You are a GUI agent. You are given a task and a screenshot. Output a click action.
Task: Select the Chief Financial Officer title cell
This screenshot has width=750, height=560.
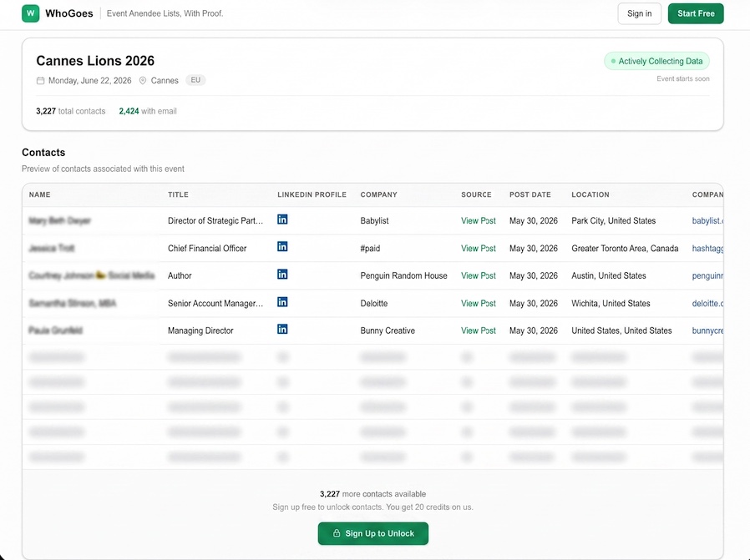[207, 249]
